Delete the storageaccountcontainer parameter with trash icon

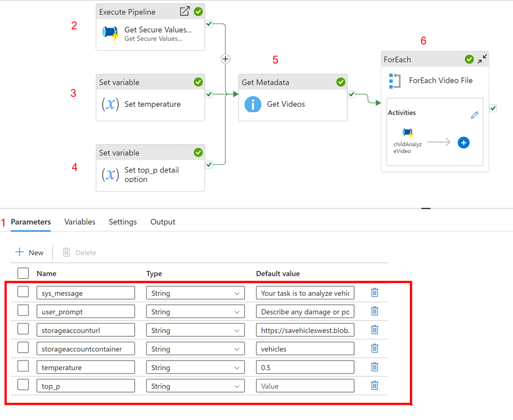pyautogui.click(x=375, y=348)
